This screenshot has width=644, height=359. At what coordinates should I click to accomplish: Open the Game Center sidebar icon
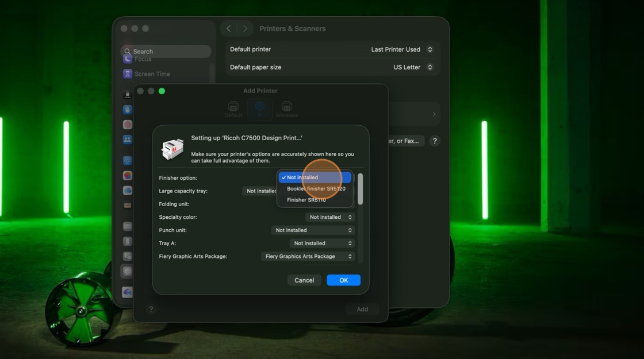127,176
